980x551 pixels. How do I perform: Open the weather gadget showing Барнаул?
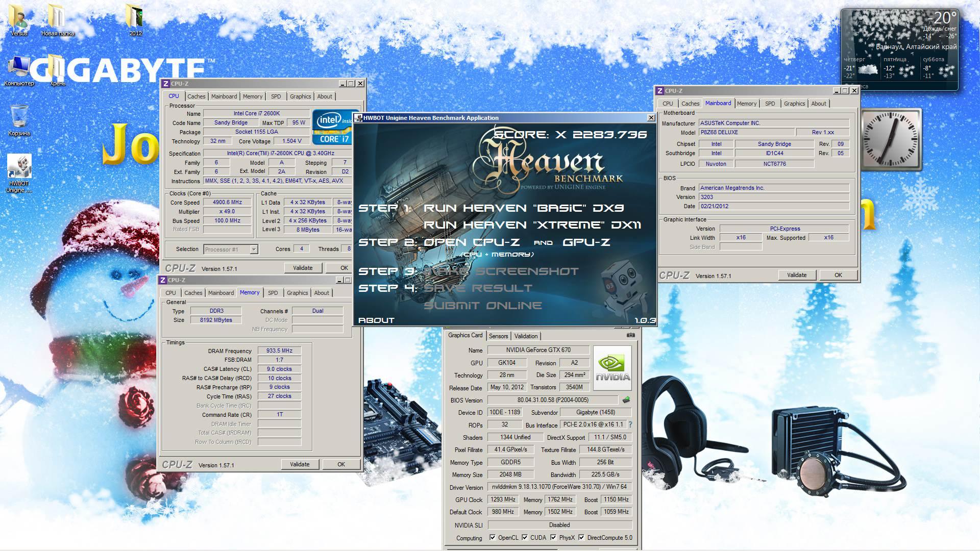899,49
